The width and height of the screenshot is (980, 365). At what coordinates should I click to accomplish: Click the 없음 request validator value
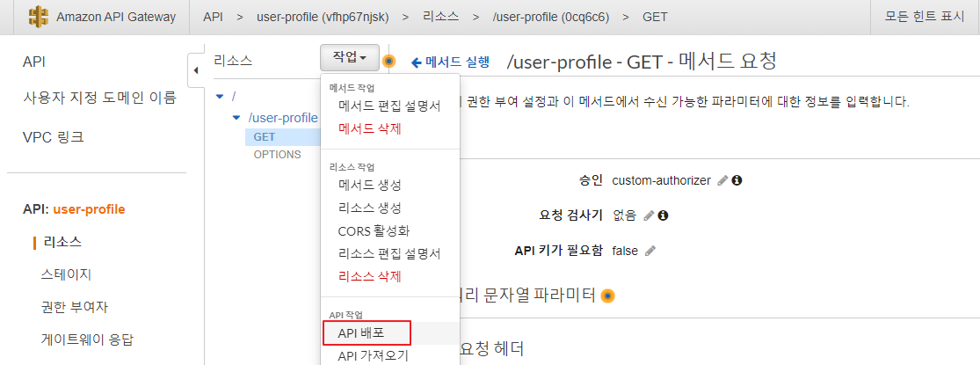tap(624, 215)
